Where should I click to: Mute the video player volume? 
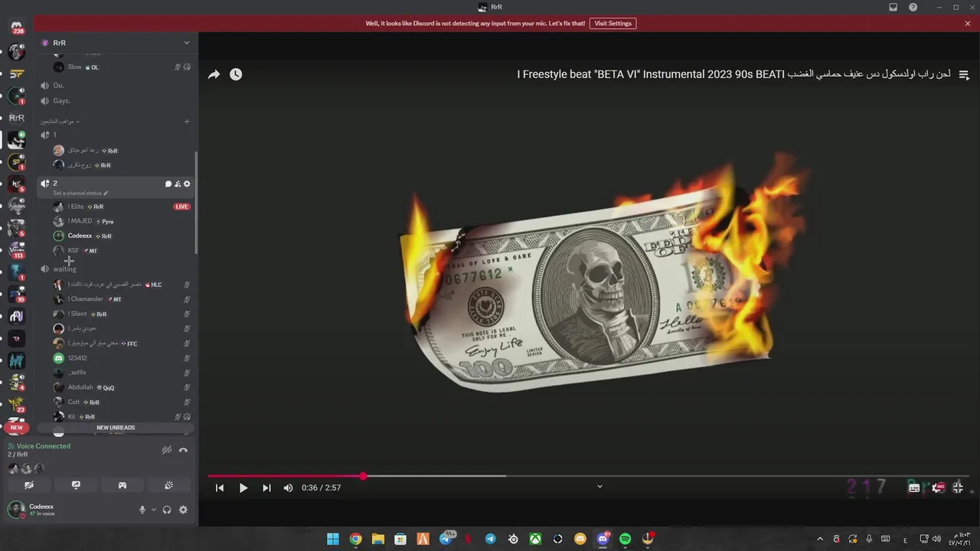click(x=289, y=487)
